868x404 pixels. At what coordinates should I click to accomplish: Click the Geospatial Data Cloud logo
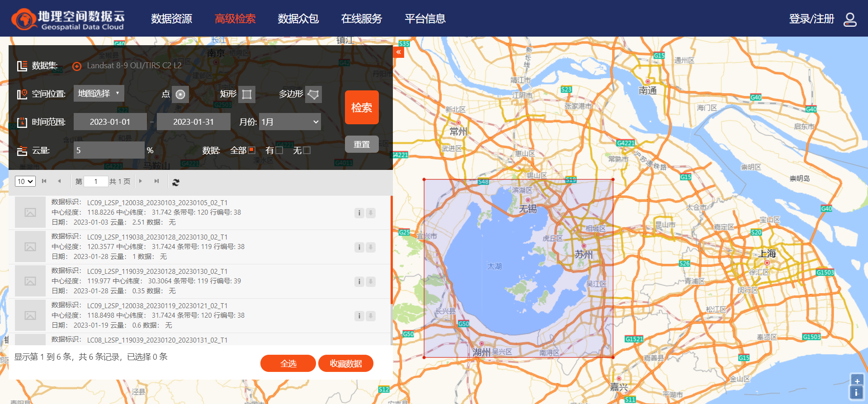pyautogui.click(x=68, y=19)
